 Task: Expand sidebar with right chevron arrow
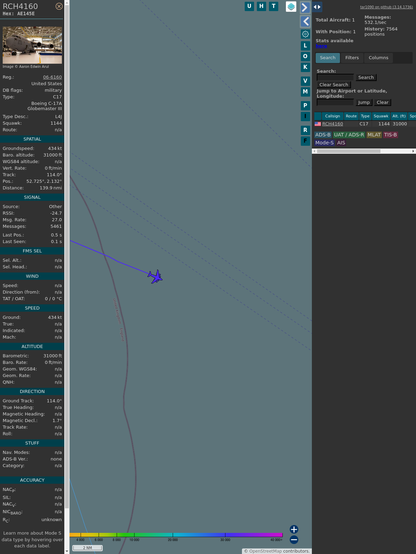click(x=305, y=7)
